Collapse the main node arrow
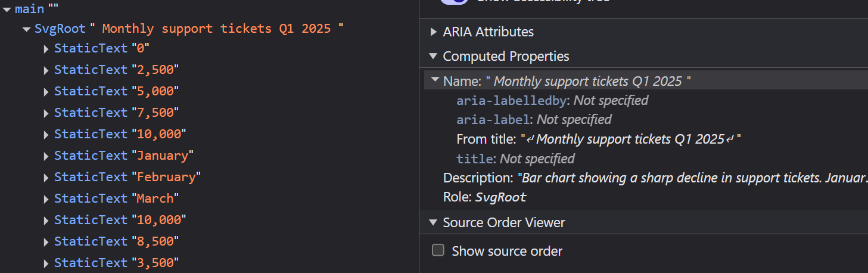Viewport: 868px width, 273px height. click(x=7, y=9)
